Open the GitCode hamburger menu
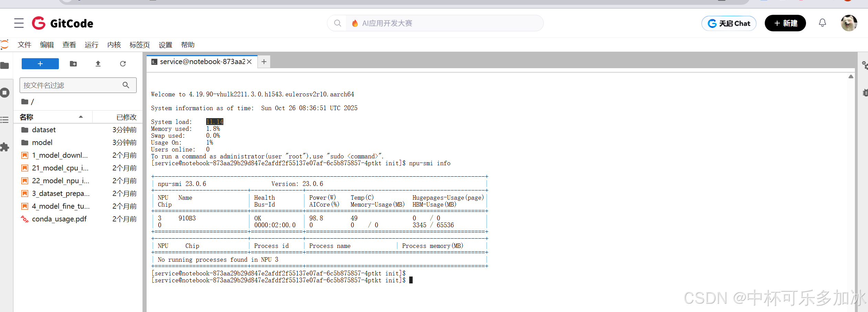Viewport: 868px width, 312px height. point(19,23)
